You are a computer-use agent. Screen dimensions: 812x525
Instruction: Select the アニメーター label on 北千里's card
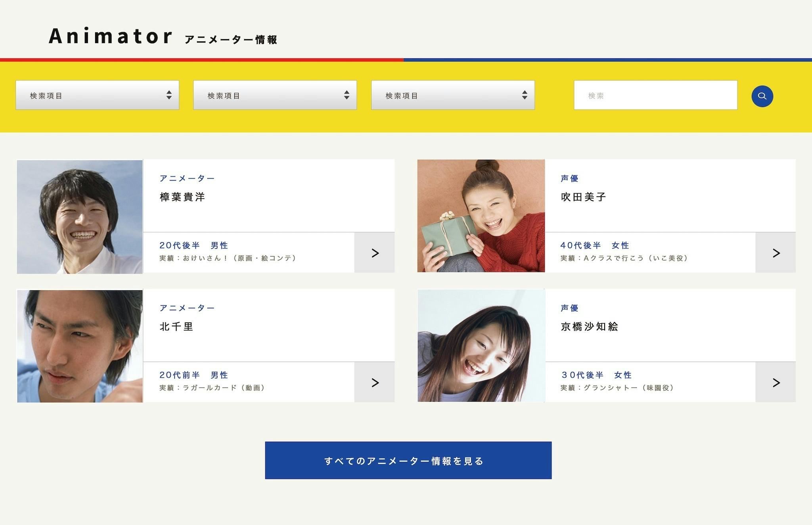[187, 308]
